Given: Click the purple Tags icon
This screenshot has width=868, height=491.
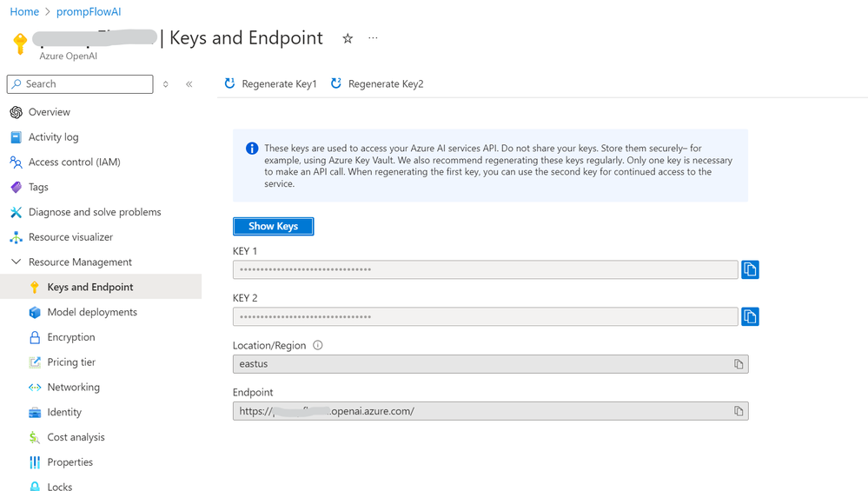Looking at the screenshot, I should pos(16,187).
